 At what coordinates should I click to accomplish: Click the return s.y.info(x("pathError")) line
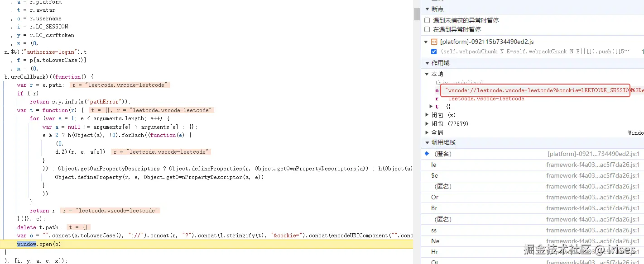tap(80, 102)
